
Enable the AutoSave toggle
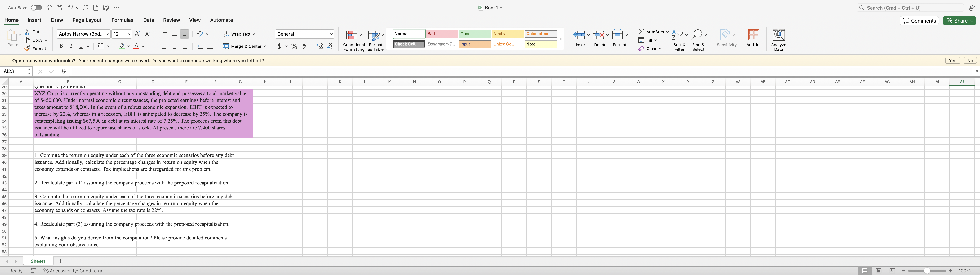(x=36, y=7)
